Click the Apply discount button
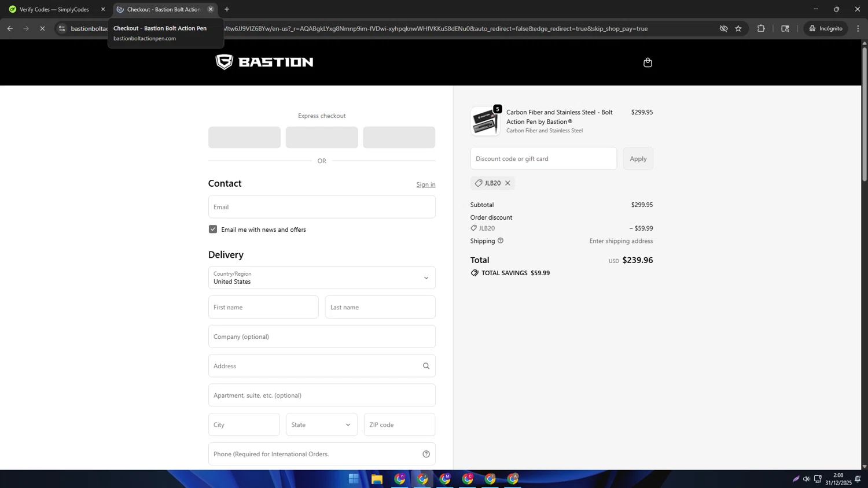 click(x=638, y=158)
